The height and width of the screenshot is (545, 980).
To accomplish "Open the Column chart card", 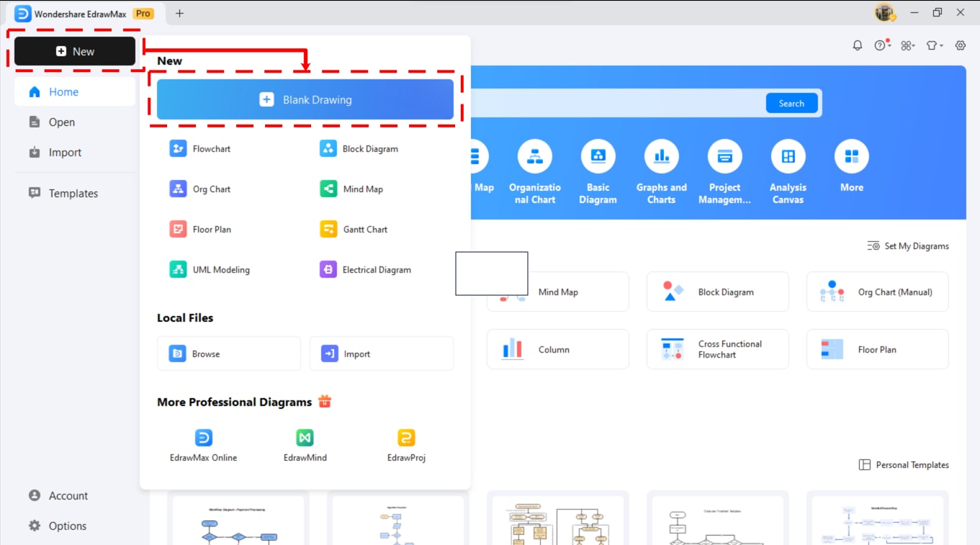I will click(x=558, y=349).
